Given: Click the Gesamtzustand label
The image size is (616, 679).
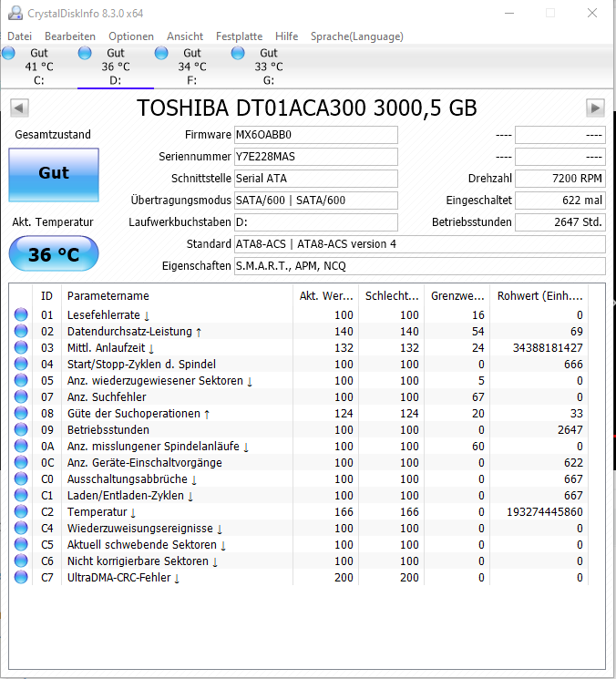Looking at the screenshot, I should click(53, 135).
